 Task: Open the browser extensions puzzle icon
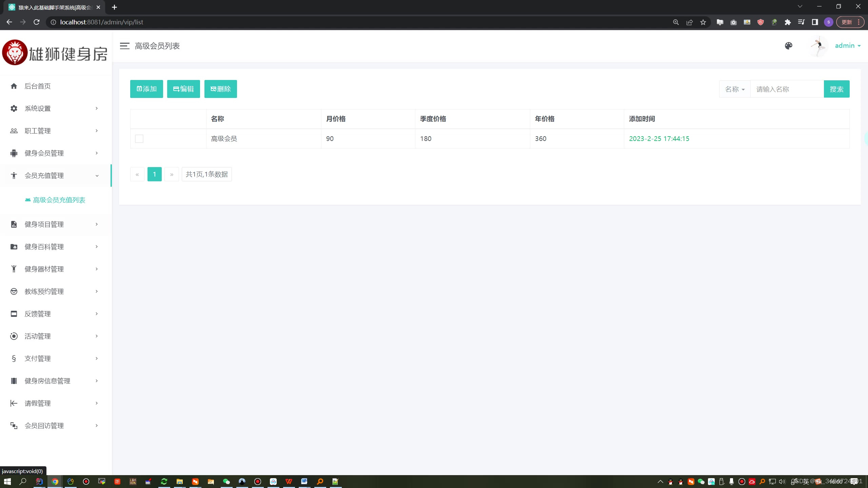[788, 22]
